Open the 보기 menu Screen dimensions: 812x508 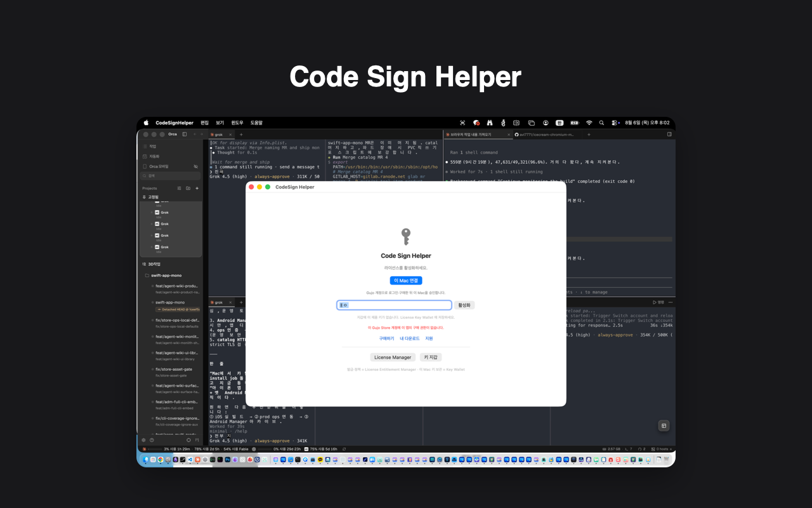click(x=220, y=123)
